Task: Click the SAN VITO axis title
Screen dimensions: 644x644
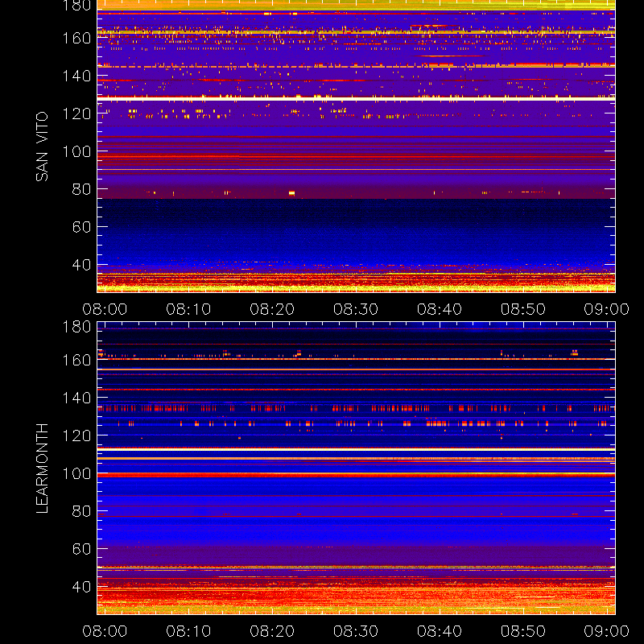Action: point(42,147)
